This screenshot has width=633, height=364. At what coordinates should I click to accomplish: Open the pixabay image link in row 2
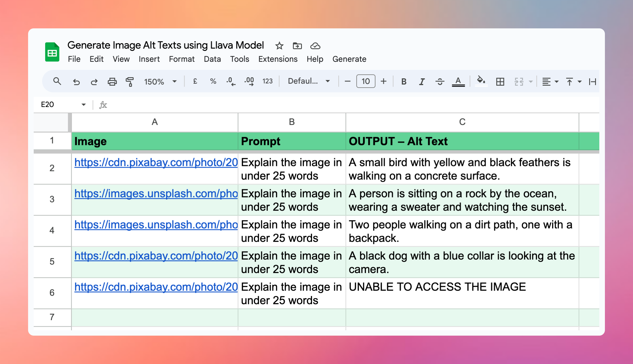pyautogui.click(x=156, y=162)
